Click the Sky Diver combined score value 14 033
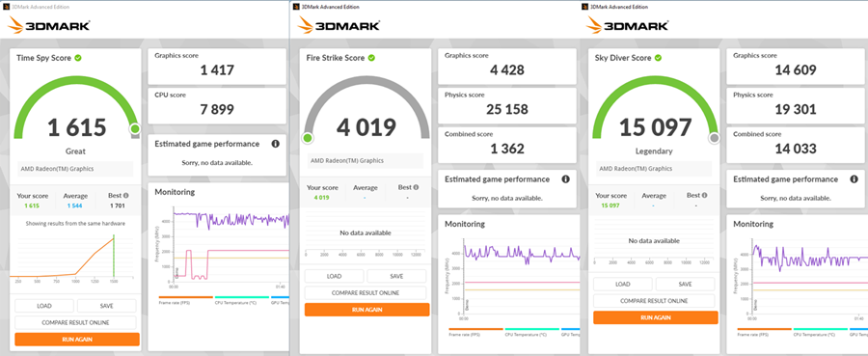This screenshot has height=356, width=868. click(796, 149)
